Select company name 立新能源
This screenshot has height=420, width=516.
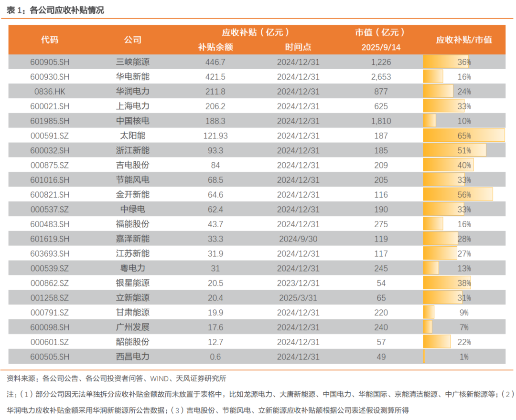pos(133,298)
